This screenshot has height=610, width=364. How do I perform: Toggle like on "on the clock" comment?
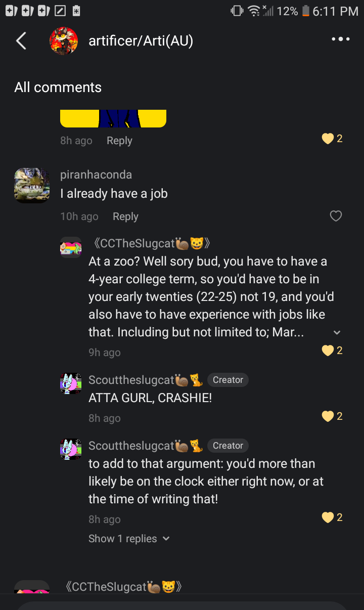click(328, 517)
